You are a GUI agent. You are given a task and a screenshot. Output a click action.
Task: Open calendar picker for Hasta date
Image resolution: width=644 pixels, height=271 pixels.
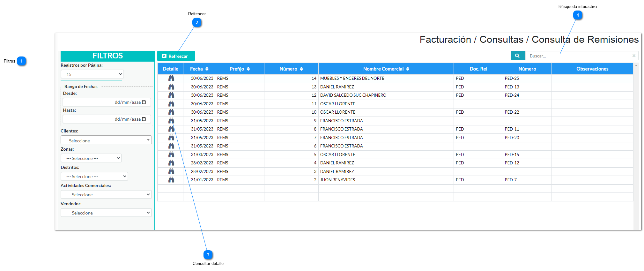click(144, 119)
